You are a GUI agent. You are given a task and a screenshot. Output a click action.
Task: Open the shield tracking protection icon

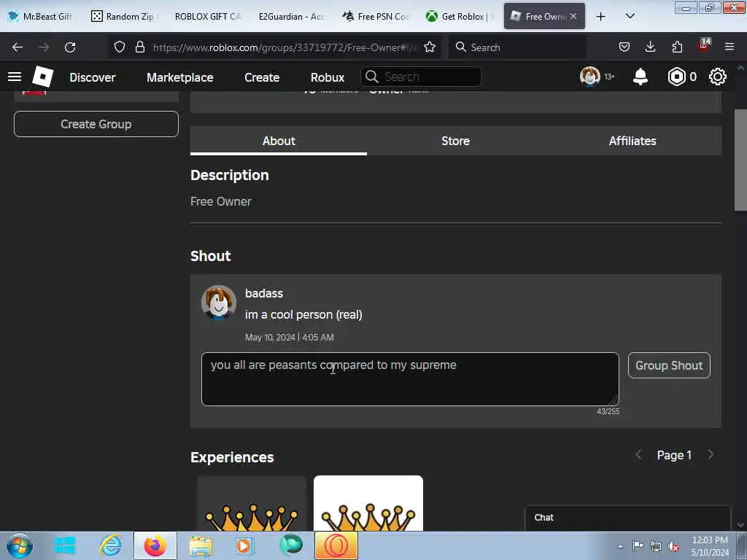tap(120, 47)
